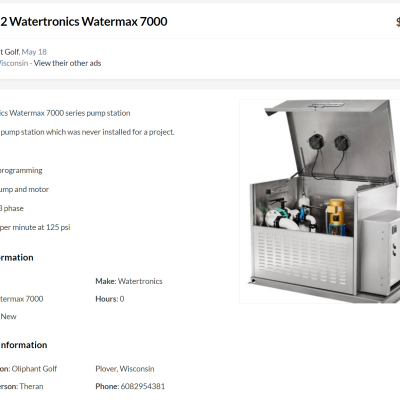Click the seller name next to May 18
Viewport: 400px width, 400px height.
point(9,52)
